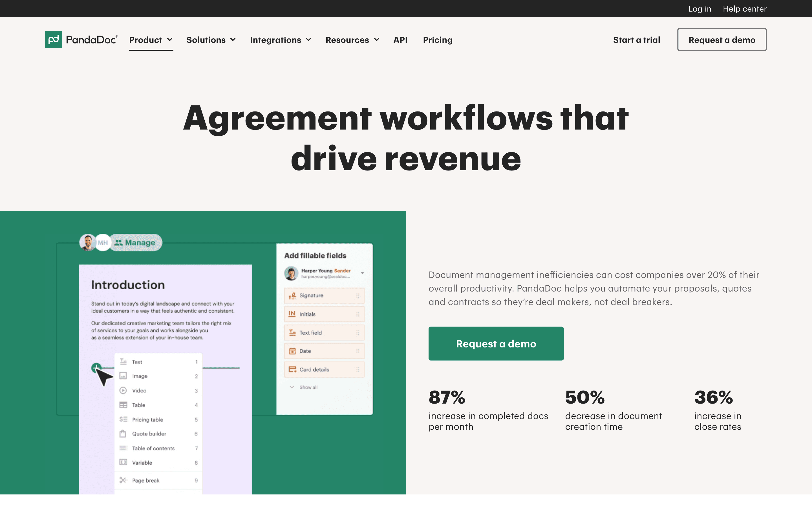This screenshot has width=812, height=508.
Task: Select the Card details icon
Action: pos(292,370)
